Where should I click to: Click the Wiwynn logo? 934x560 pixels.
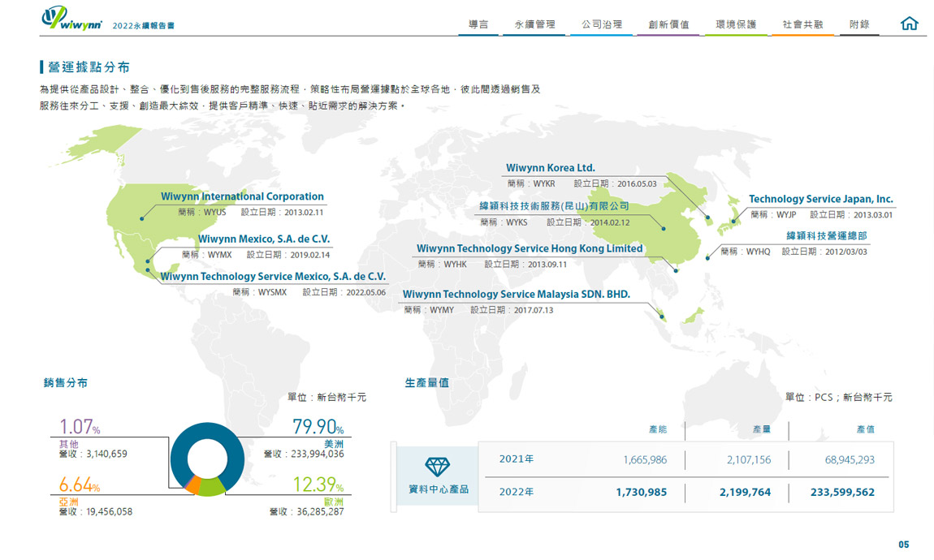coord(72,19)
